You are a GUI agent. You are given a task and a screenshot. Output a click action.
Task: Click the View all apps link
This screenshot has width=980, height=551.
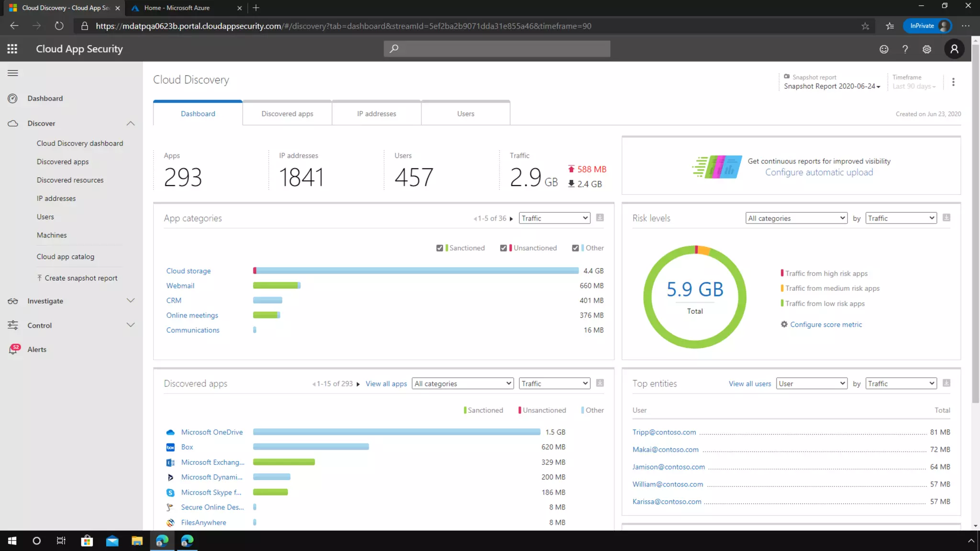click(386, 384)
